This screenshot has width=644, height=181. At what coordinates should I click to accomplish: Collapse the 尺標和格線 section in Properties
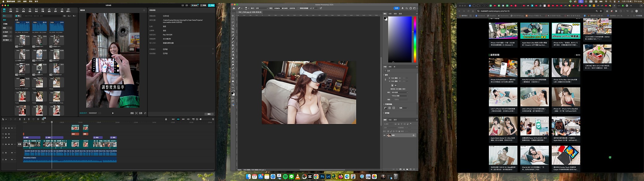384,104
